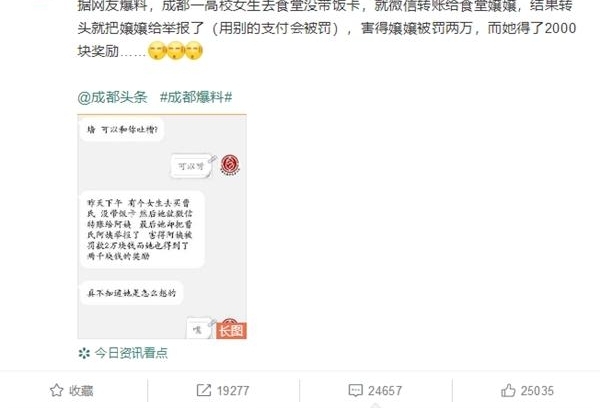Click the star icon to favorite the post
This screenshot has width=600, height=408.
coord(57,390)
